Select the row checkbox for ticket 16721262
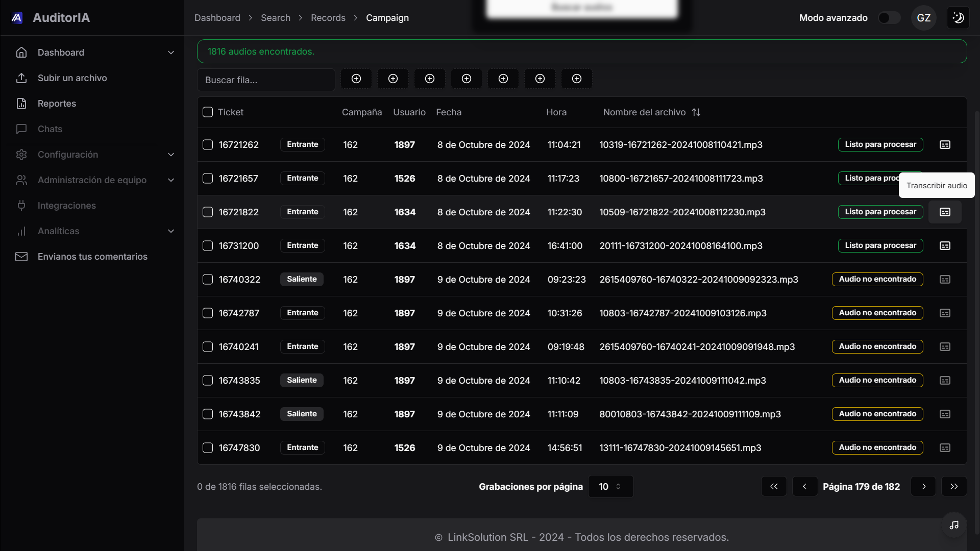This screenshot has height=551, width=980. click(x=208, y=145)
